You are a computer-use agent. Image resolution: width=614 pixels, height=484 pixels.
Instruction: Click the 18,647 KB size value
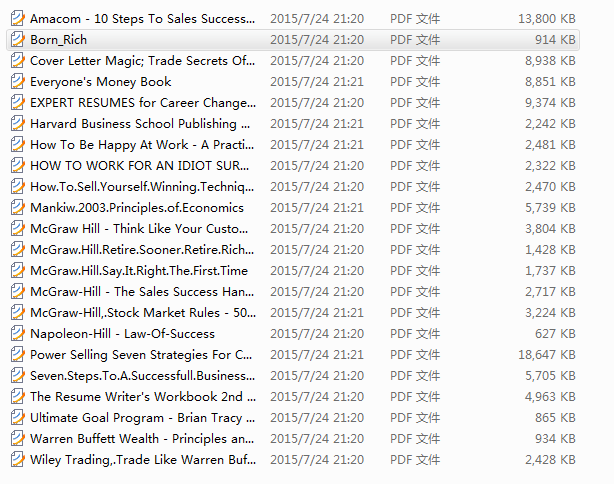coord(547,355)
